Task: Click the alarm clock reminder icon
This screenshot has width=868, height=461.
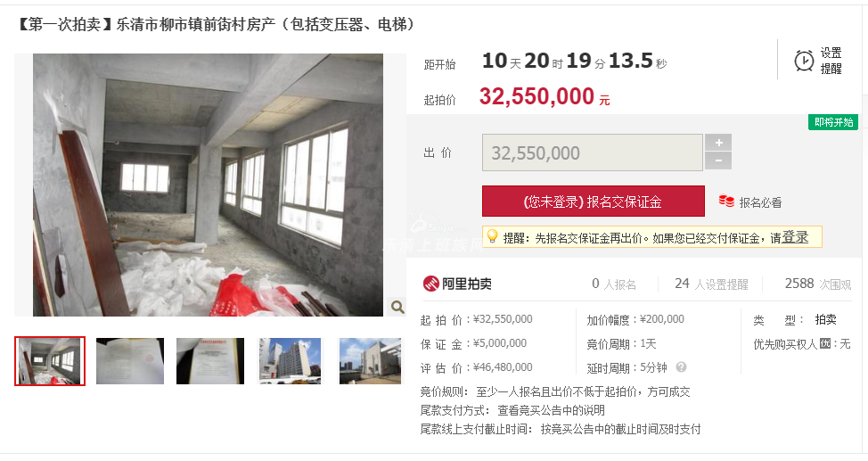Action: 804,61
